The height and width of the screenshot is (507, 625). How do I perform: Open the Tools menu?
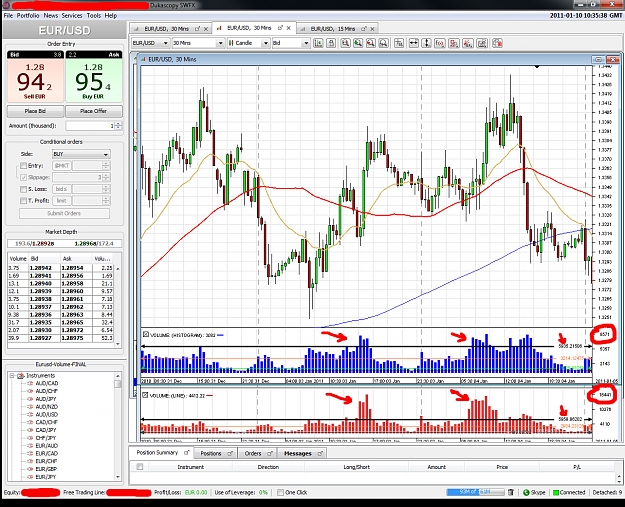pos(94,16)
